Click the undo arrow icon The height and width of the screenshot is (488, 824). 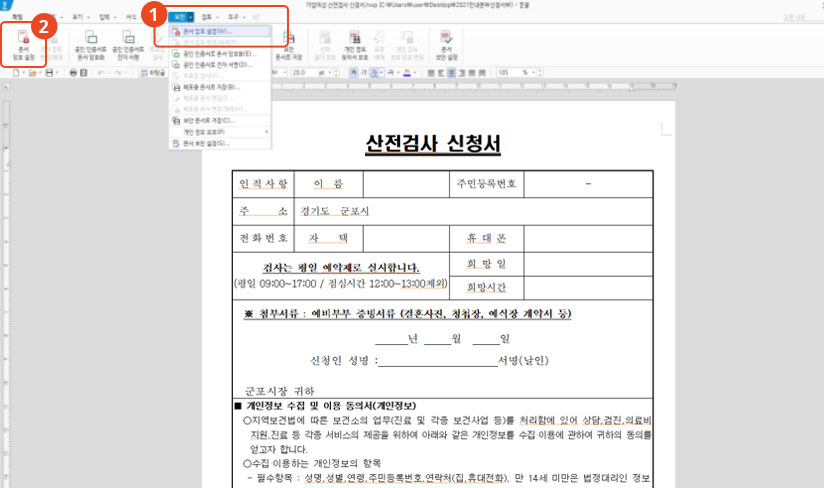(101, 72)
